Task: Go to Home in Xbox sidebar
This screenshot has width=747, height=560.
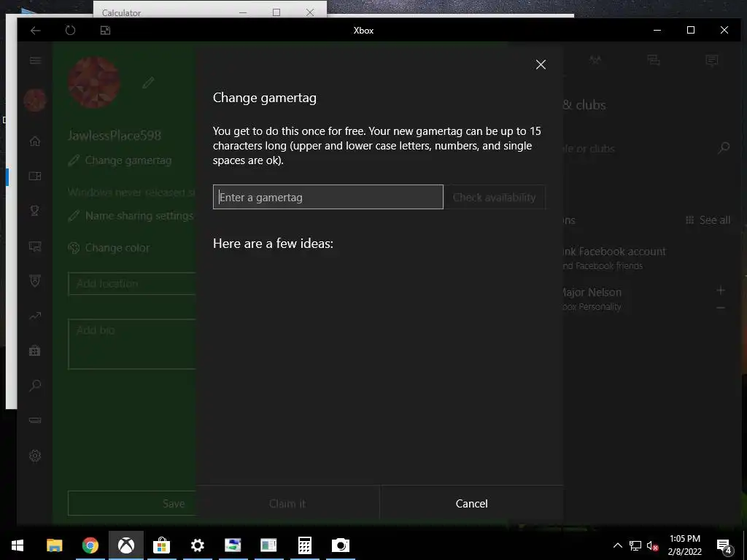Action: click(x=35, y=141)
